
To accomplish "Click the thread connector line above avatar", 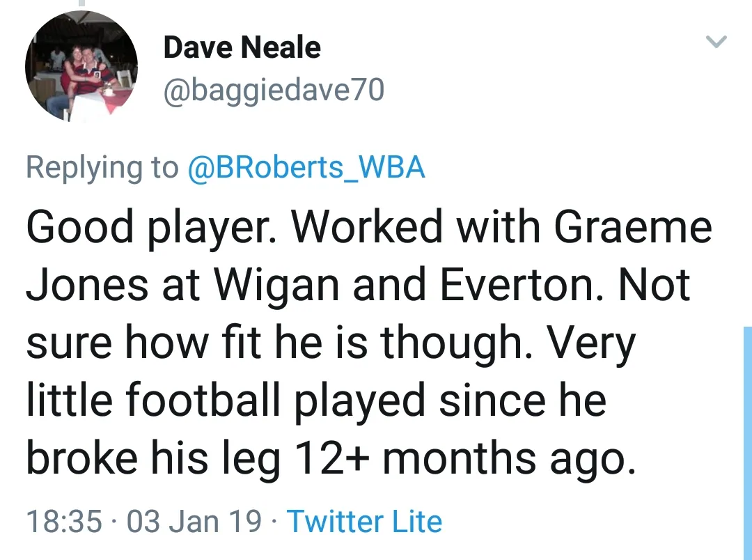I will [81, 3].
